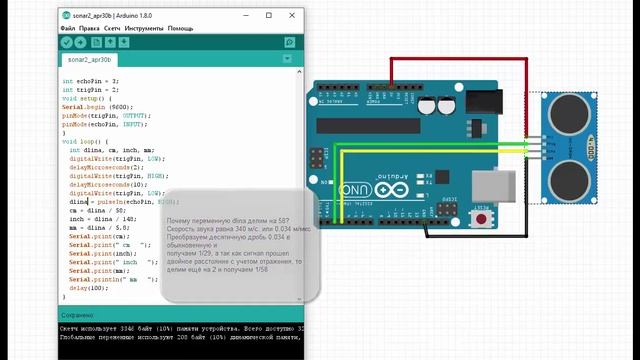
Task: Click the red reset button on Arduino board
Action: (x=481, y=219)
